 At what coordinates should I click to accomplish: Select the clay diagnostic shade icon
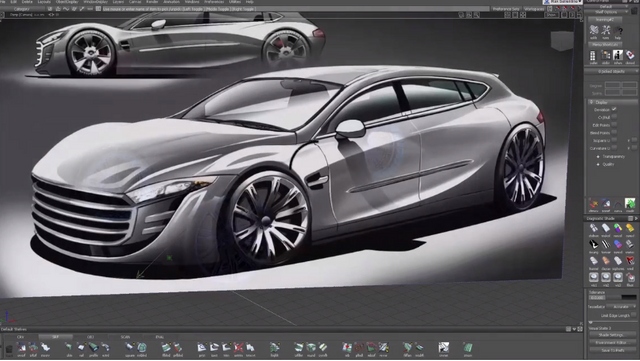coord(606,261)
